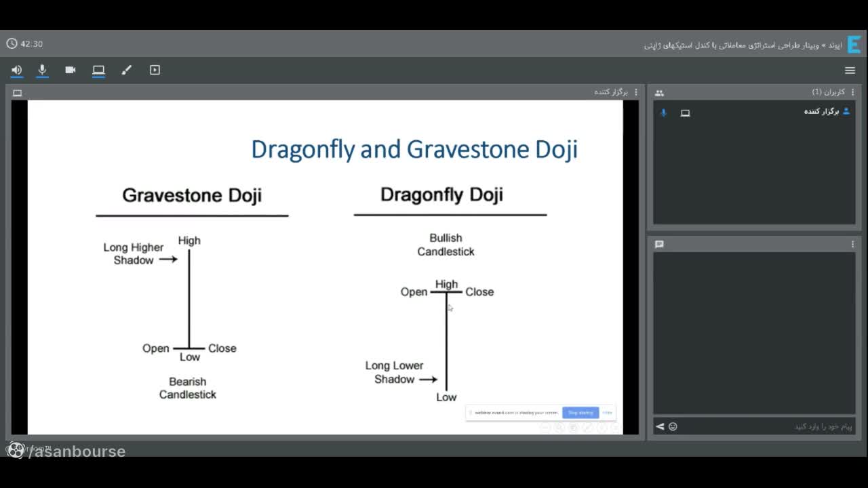
Task: Open the emoji picker in chat
Action: (673, 426)
